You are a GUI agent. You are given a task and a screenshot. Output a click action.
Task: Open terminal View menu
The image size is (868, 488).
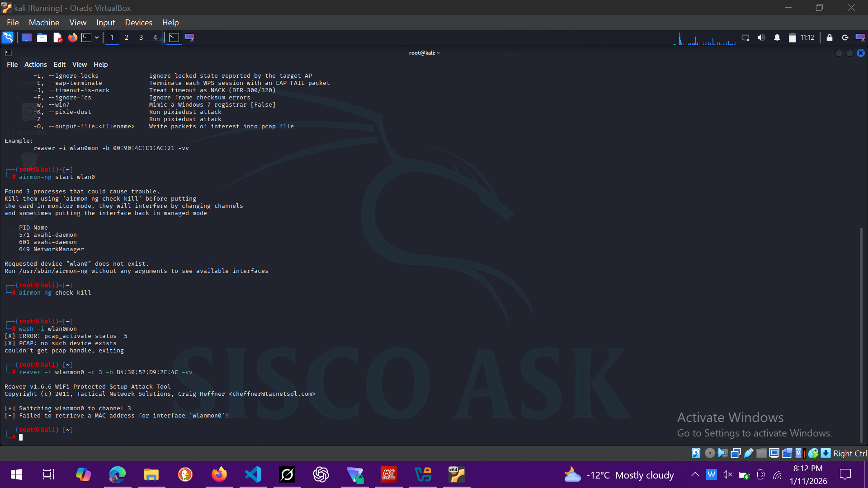[x=80, y=65]
